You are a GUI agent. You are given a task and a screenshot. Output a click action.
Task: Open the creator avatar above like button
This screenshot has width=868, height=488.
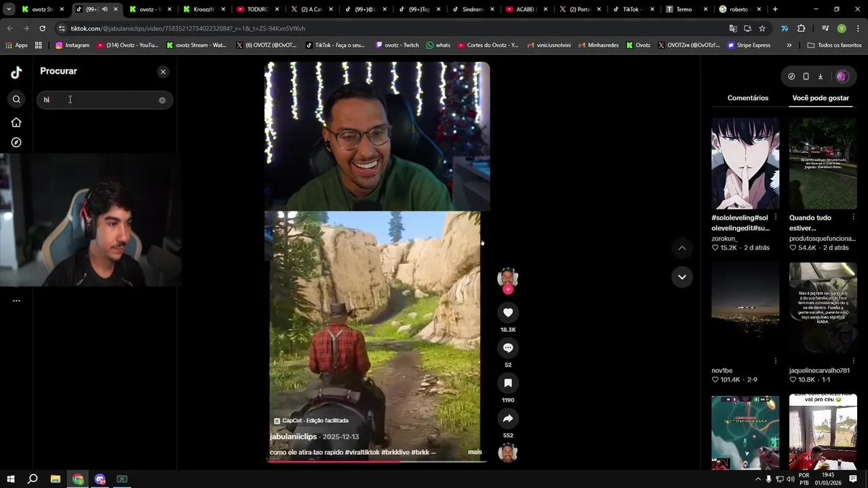pyautogui.click(x=508, y=277)
